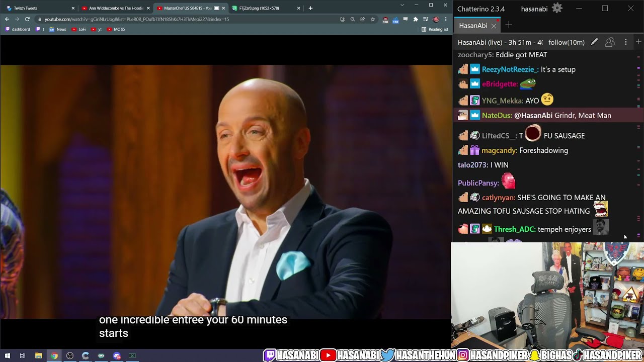This screenshot has width=644, height=362.
Task: Open Chrome profile avatar
Action: pos(436,19)
